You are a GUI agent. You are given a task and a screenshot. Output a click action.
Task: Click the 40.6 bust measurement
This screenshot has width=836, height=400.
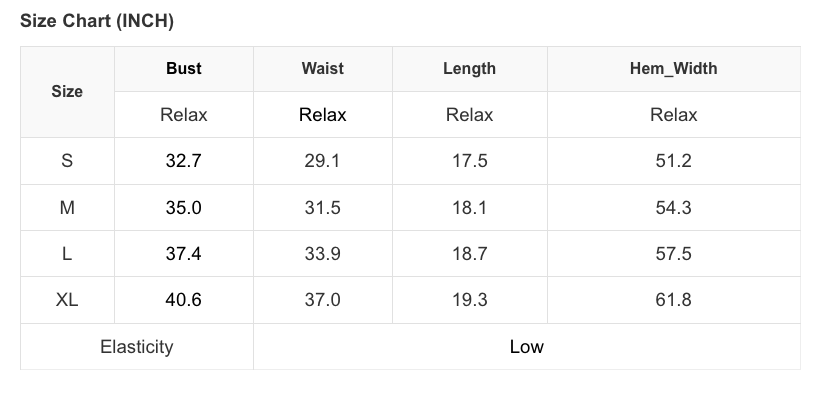(184, 300)
